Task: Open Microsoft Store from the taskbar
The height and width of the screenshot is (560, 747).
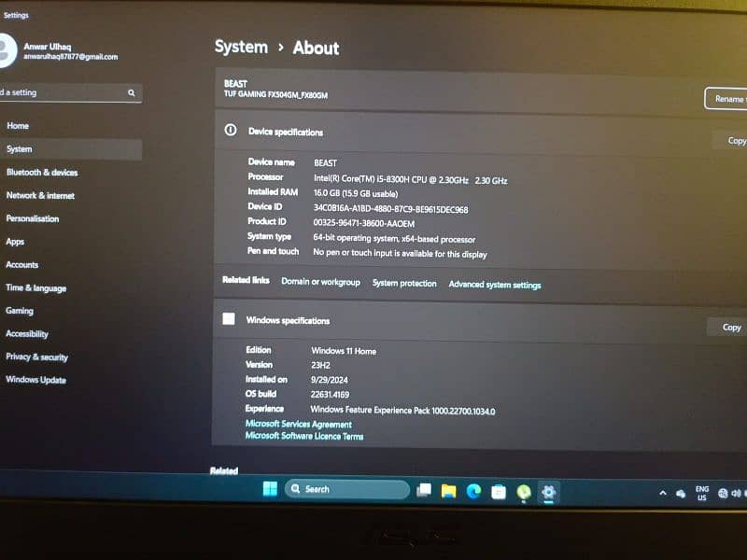Action: (x=499, y=492)
